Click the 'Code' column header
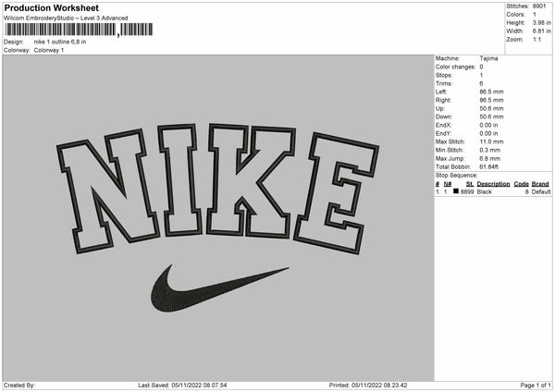This screenshot has height=392, width=555. [522, 184]
